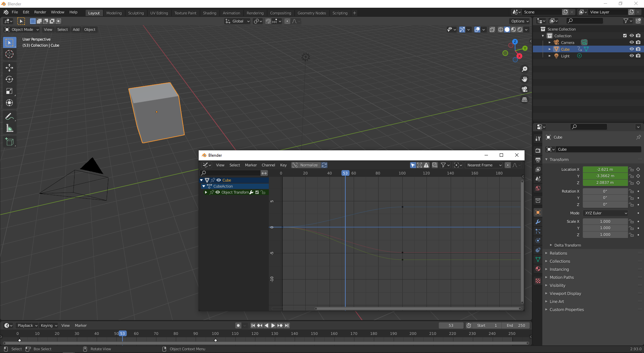Open the Nearest Frame snap dropdown
This screenshot has width=644, height=353.
pyautogui.click(x=484, y=165)
